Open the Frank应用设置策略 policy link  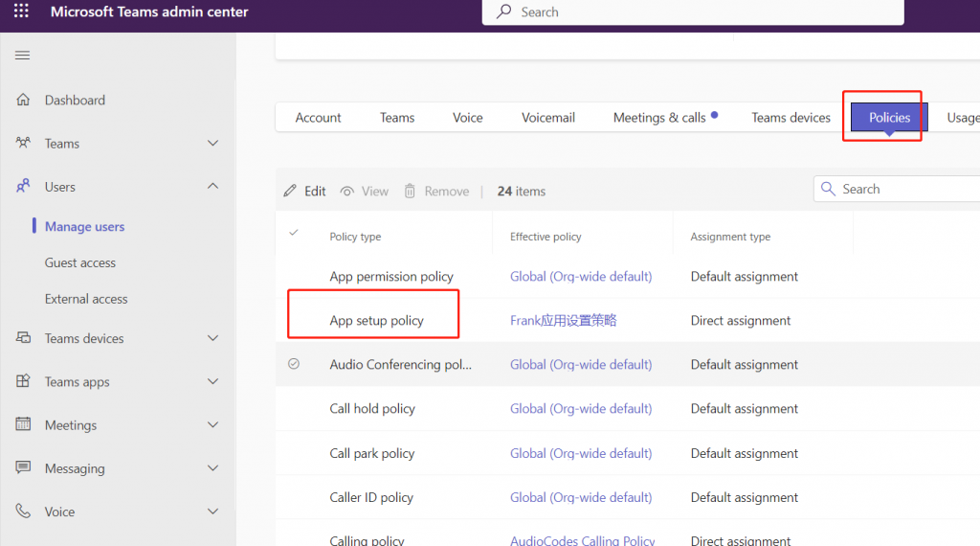click(563, 320)
